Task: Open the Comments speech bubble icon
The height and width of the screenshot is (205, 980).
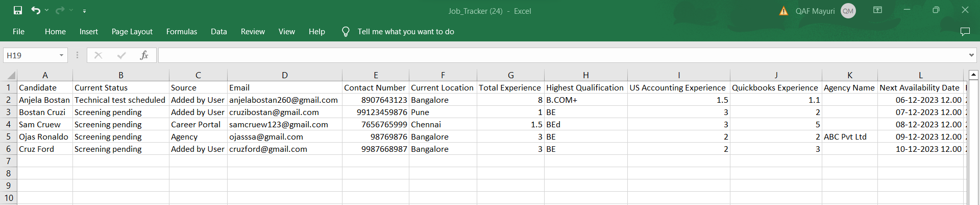Action: click(x=965, y=32)
